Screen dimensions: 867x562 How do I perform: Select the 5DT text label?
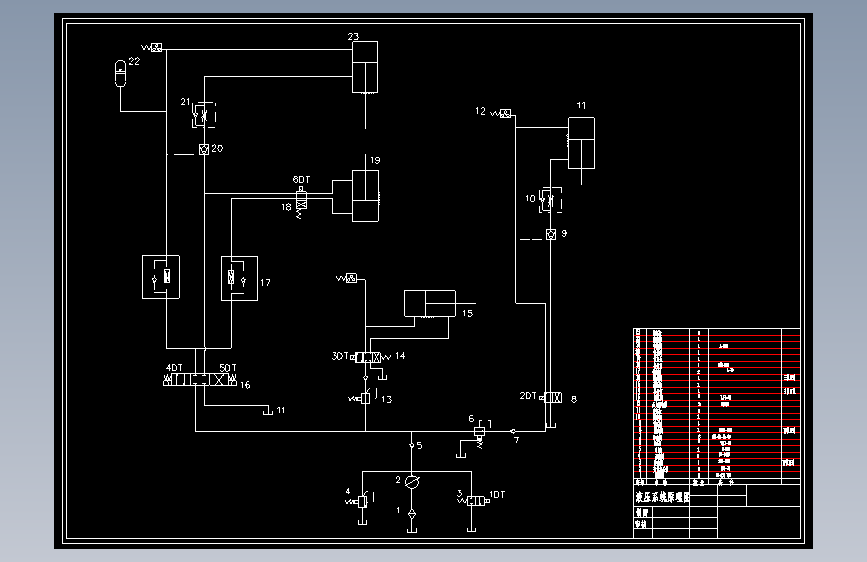tap(228, 367)
